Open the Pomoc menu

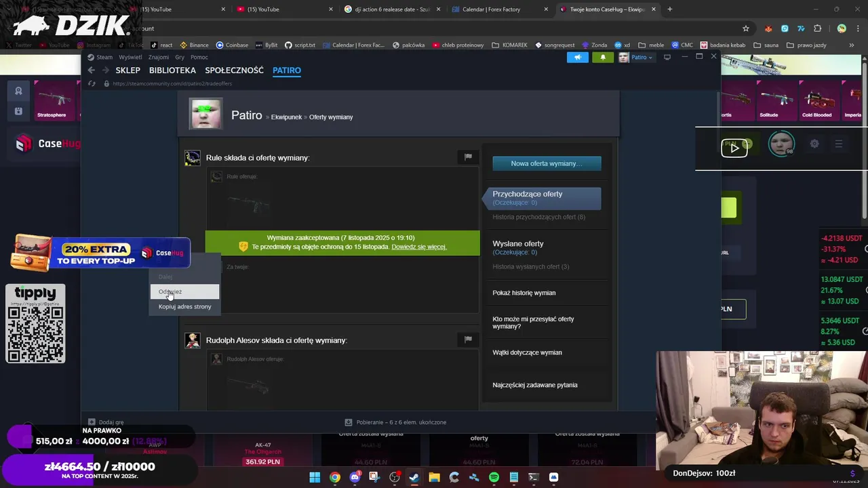(x=199, y=57)
